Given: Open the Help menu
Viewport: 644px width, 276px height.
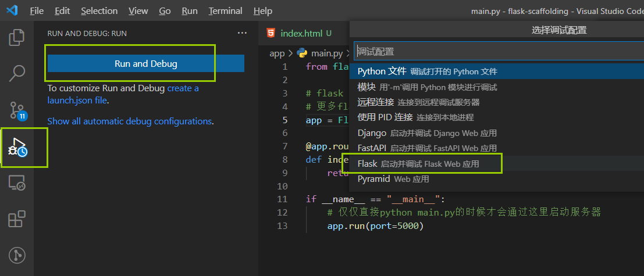Looking at the screenshot, I should [263, 11].
